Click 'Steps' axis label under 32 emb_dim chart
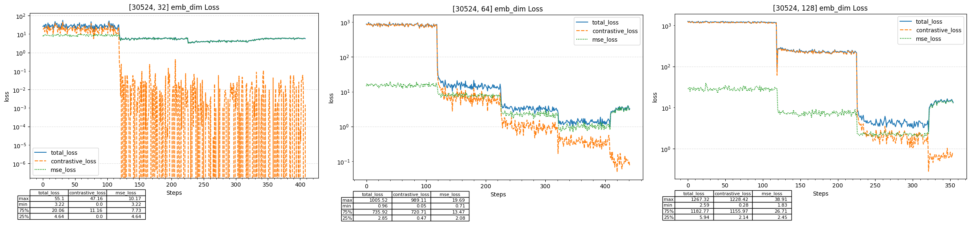Screen dimensions: 980x236 coord(174,193)
